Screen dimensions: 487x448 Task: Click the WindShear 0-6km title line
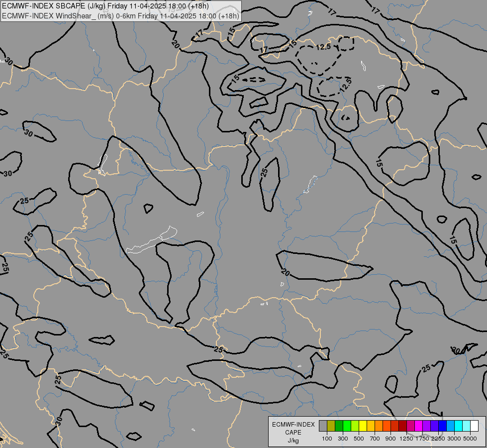(120, 16)
